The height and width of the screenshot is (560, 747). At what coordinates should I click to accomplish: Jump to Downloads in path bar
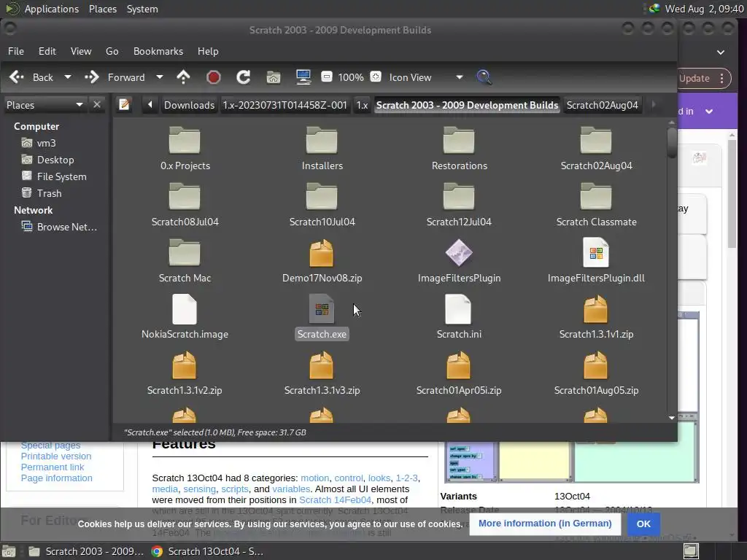(x=189, y=105)
